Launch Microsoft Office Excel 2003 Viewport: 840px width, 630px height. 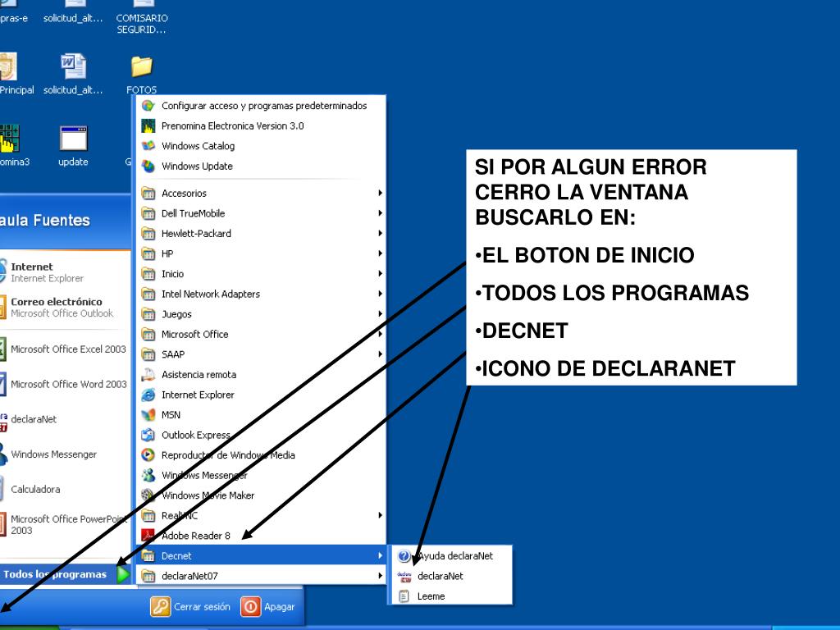point(64,349)
